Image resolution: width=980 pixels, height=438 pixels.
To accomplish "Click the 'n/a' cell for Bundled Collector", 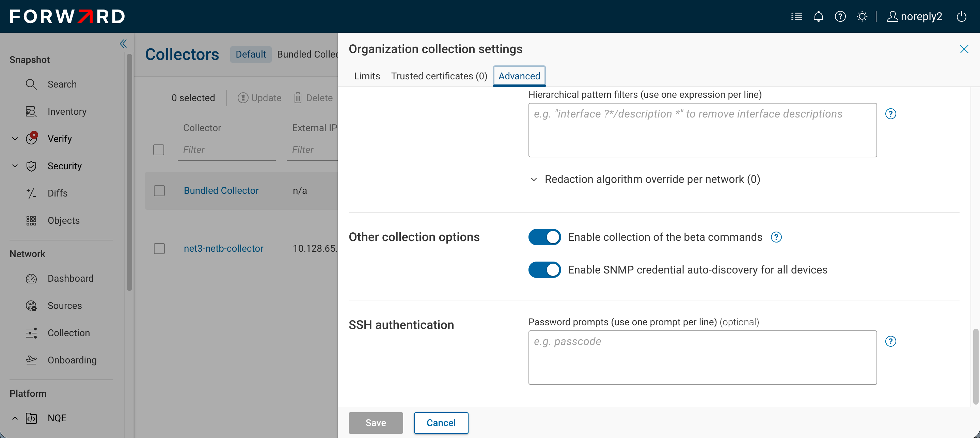I will (299, 191).
